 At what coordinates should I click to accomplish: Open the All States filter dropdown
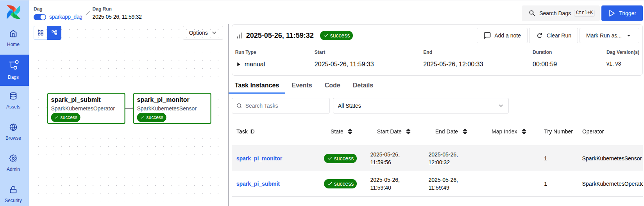[420, 106]
